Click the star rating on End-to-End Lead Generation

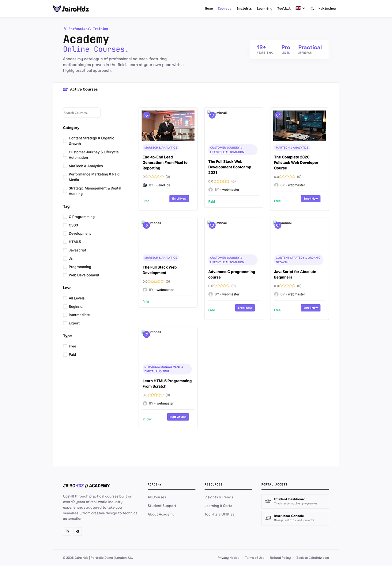[x=156, y=177]
